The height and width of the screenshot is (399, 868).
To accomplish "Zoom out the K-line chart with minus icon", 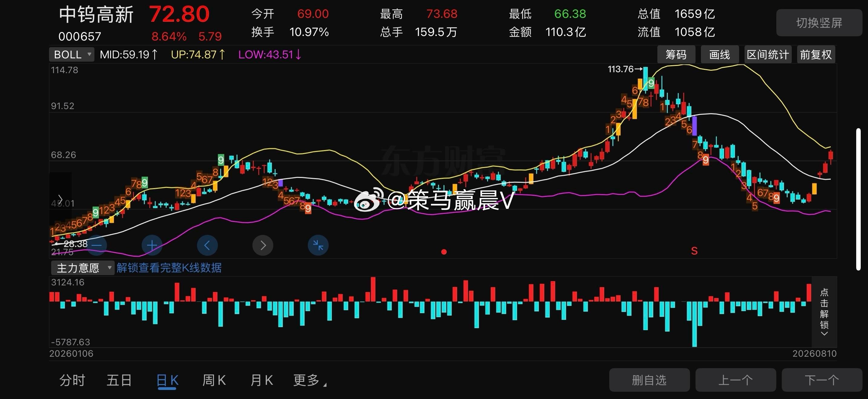I will point(97,245).
